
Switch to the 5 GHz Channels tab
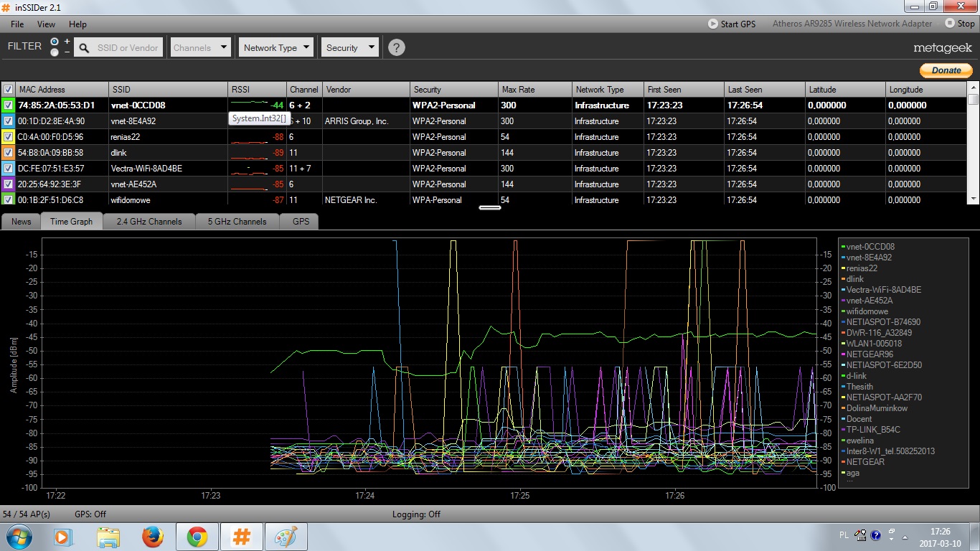(x=237, y=222)
